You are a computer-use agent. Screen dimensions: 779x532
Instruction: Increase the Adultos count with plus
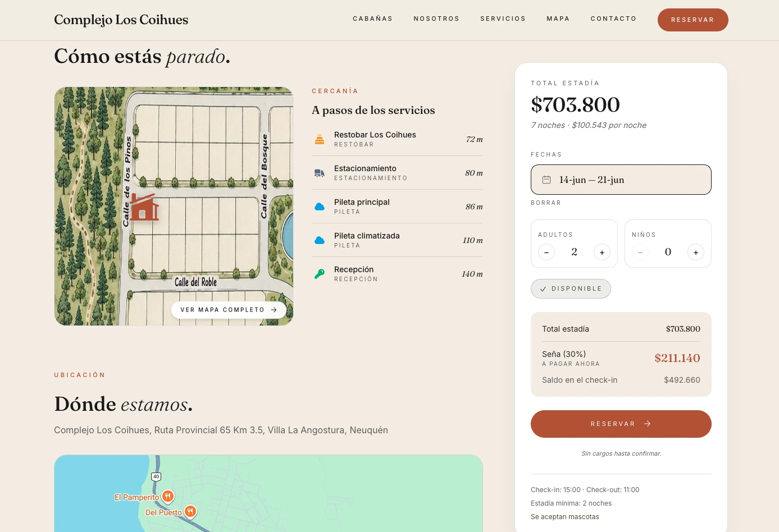pyautogui.click(x=602, y=252)
